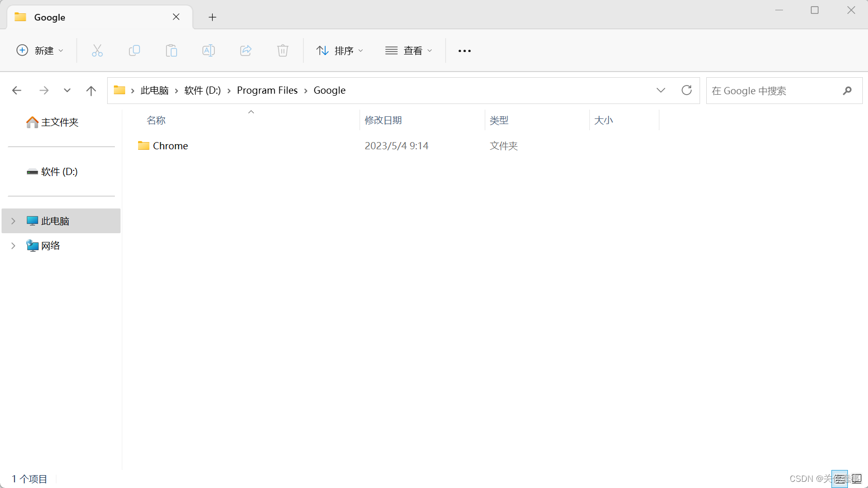This screenshot has width=868, height=488.
Task: Go up one folder level
Action: (x=91, y=91)
